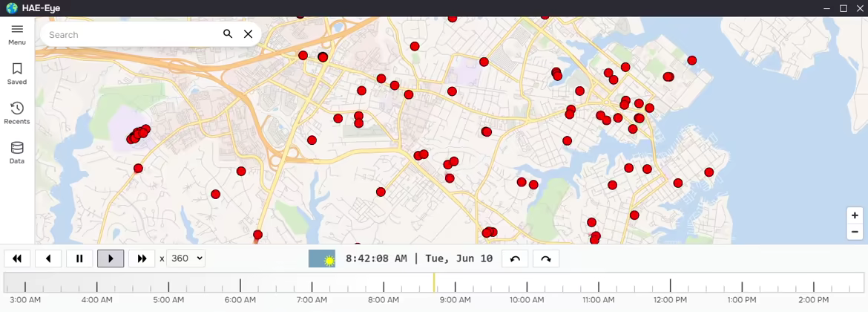
Task: Jump timeline to 12:00 PM tick
Action: coord(671,285)
